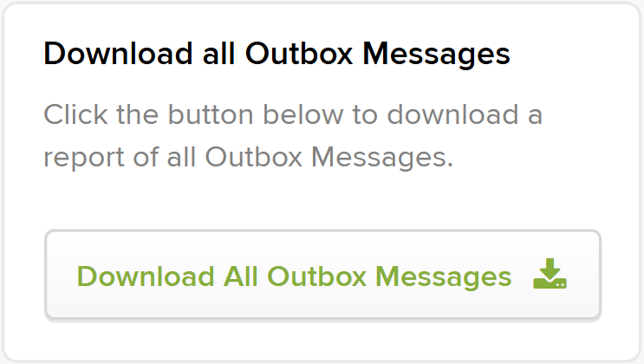
Task: Click 'Outbox' in the green button label
Action: pyautogui.click(x=316, y=276)
